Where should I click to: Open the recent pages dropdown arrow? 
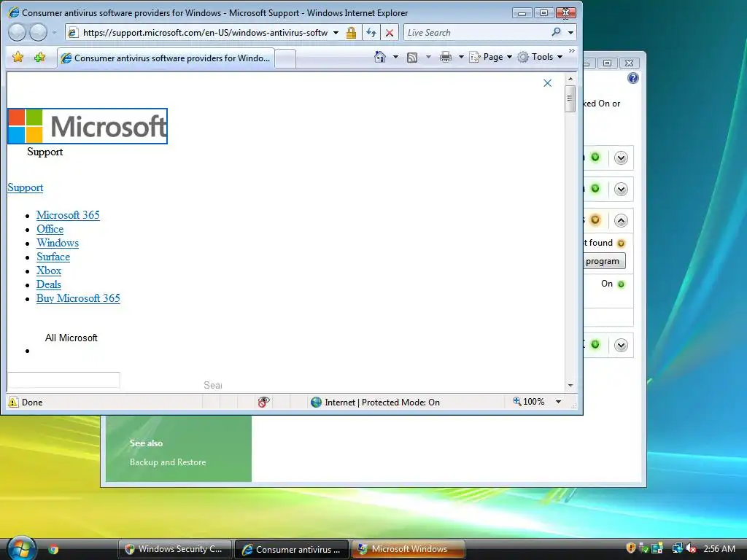click(54, 33)
